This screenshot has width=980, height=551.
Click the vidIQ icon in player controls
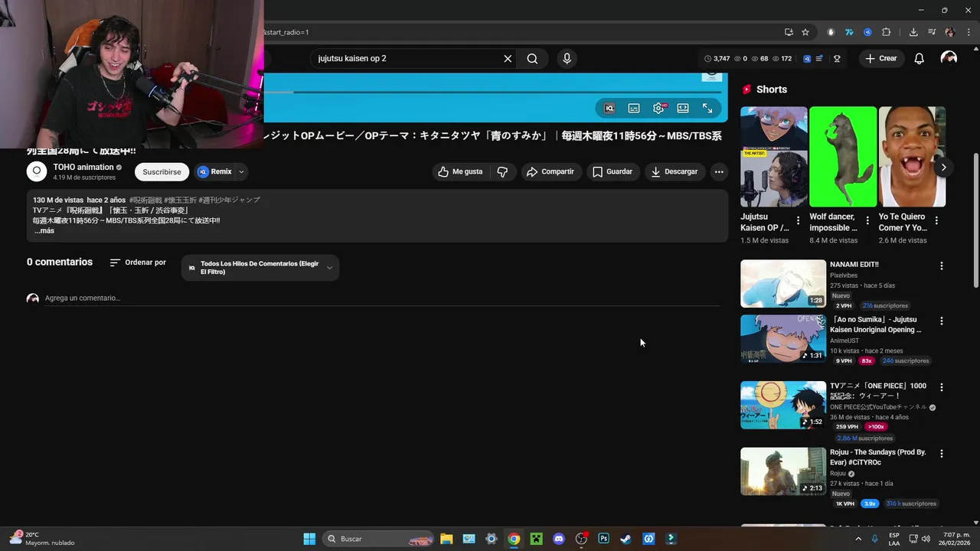tap(609, 109)
